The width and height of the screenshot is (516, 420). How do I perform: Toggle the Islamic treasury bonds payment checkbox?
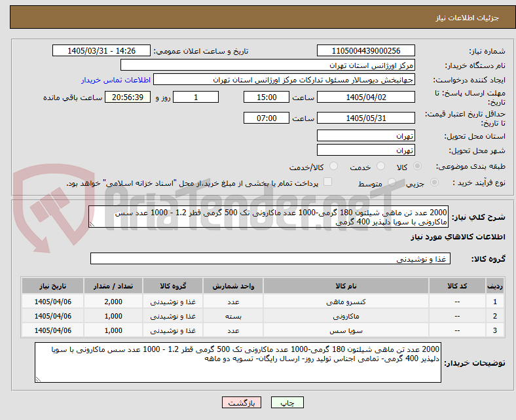coord(328,182)
